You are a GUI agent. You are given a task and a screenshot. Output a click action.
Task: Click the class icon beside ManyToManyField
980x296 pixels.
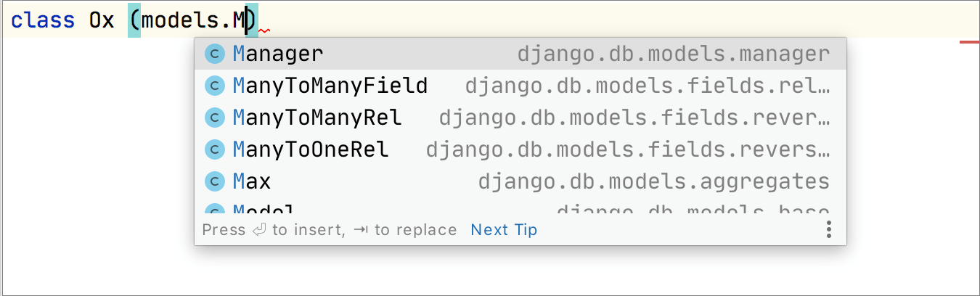coord(214,86)
